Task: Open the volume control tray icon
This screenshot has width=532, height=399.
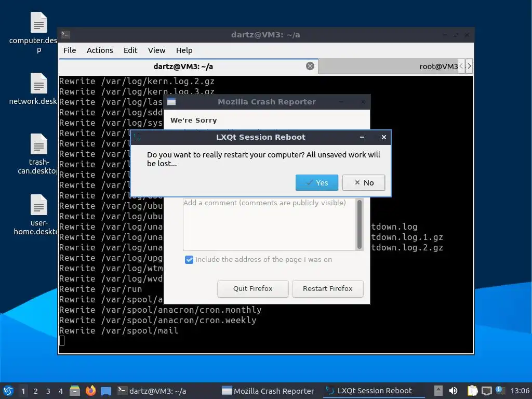Action: [x=453, y=391]
